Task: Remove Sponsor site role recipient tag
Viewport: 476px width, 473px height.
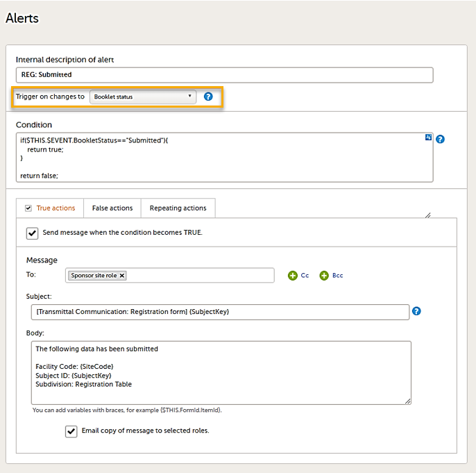Action: (x=122, y=276)
